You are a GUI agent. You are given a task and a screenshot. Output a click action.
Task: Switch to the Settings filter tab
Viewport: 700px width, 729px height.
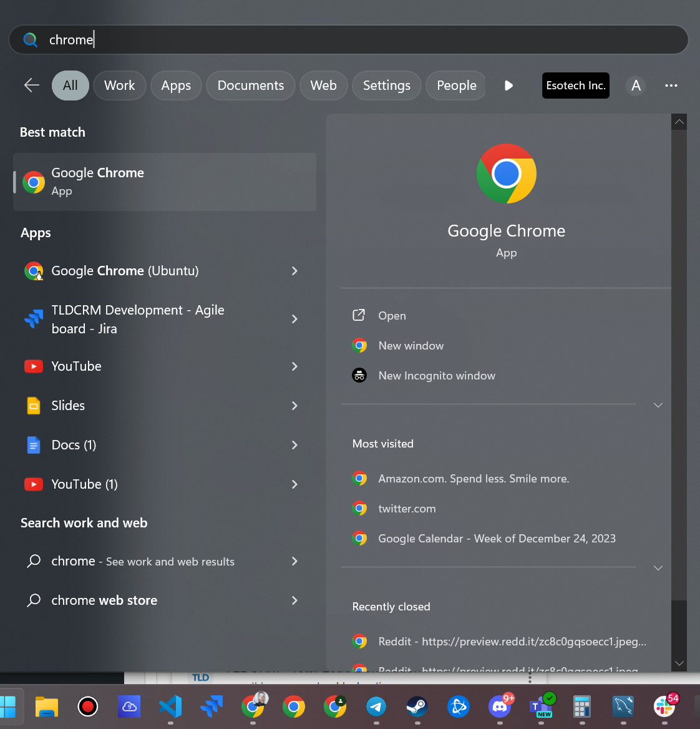pos(387,86)
